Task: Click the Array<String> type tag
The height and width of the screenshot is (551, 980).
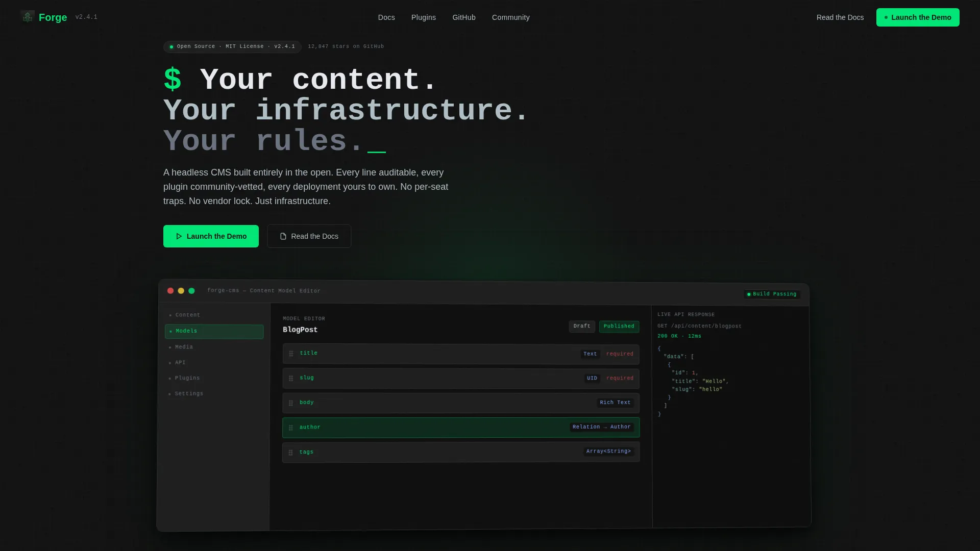Action: click(x=608, y=452)
